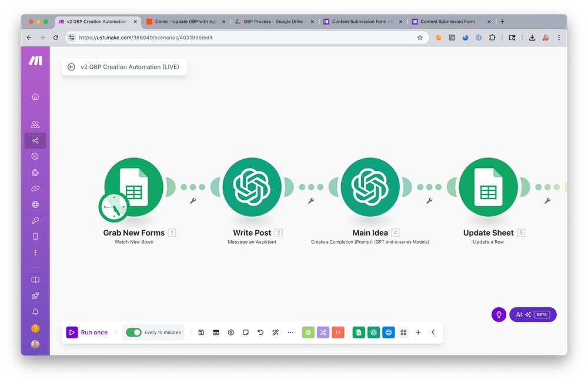This screenshot has height=383, width=588.
Task: Open Webhooks globe icon in sidebar
Action: (35, 204)
